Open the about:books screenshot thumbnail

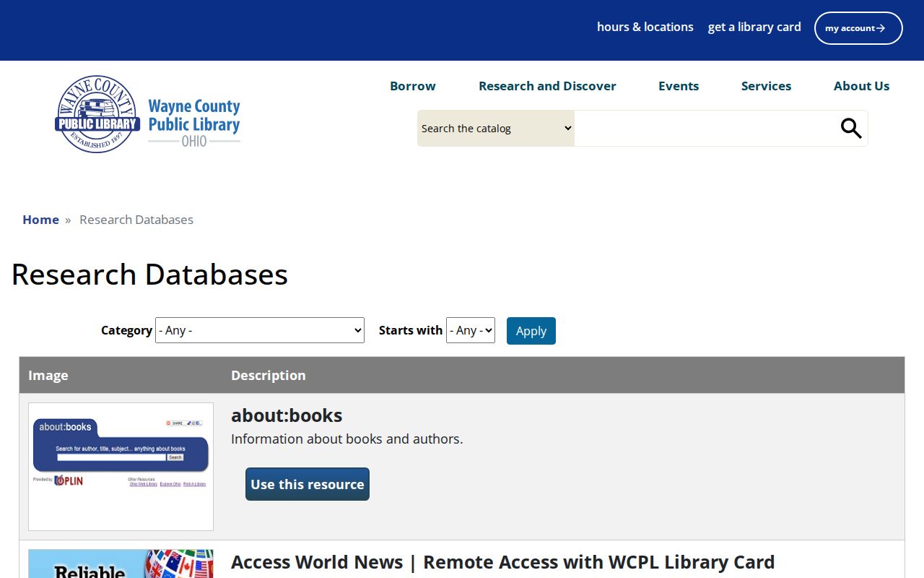pyautogui.click(x=121, y=467)
